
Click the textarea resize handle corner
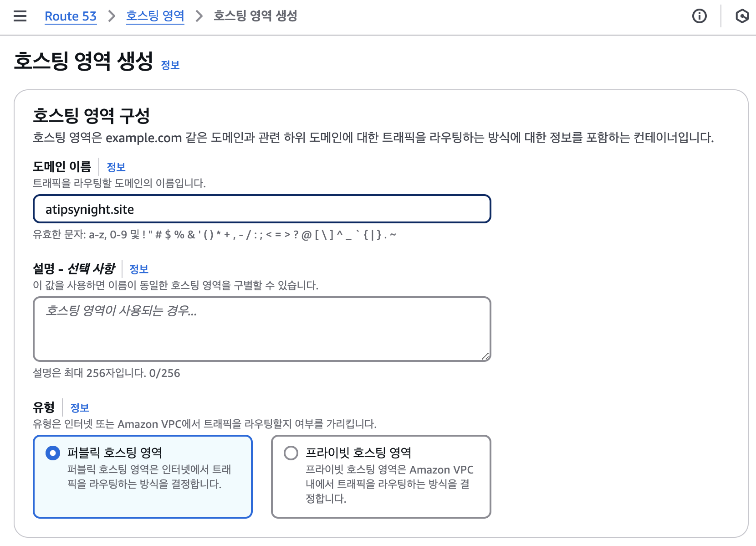[x=485, y=356]
